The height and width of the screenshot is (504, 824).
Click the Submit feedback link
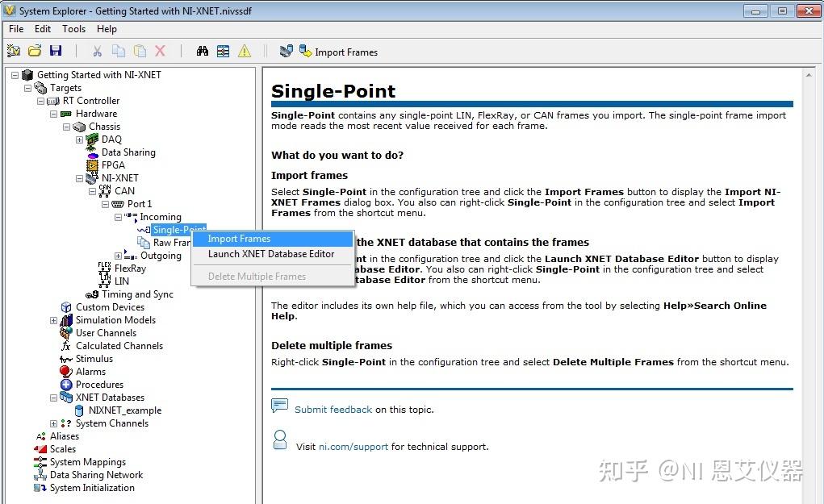[333, 409]
